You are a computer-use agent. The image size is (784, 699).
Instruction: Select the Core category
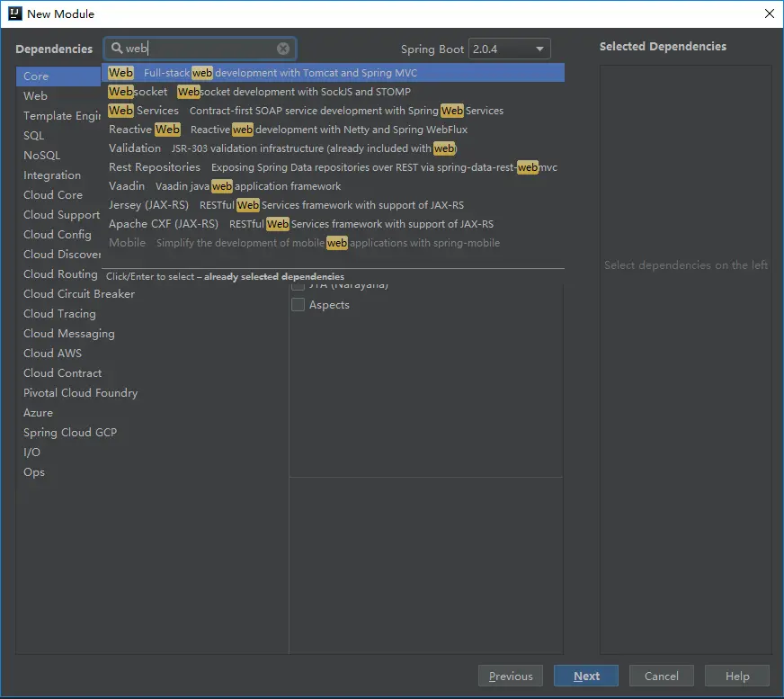[58, 76]
